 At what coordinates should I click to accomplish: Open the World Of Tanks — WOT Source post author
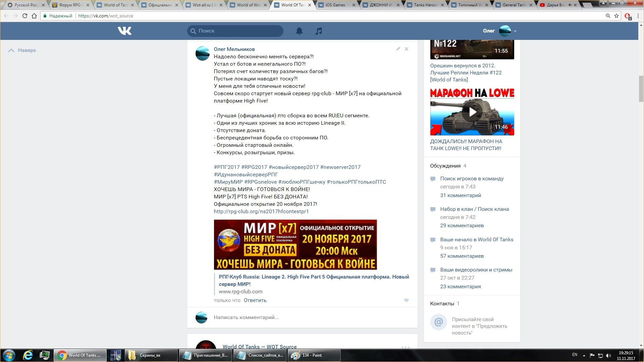tap(260, 347)
